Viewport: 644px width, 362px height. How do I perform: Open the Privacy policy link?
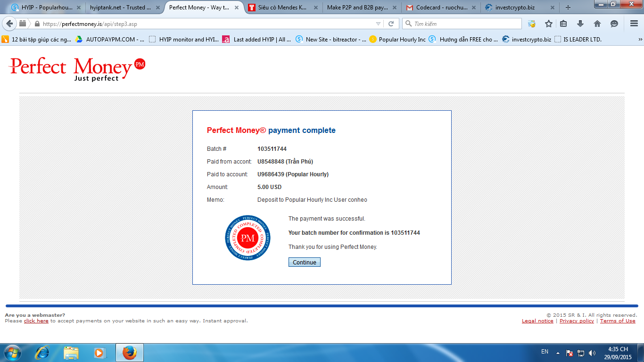[x=577, y=321]
